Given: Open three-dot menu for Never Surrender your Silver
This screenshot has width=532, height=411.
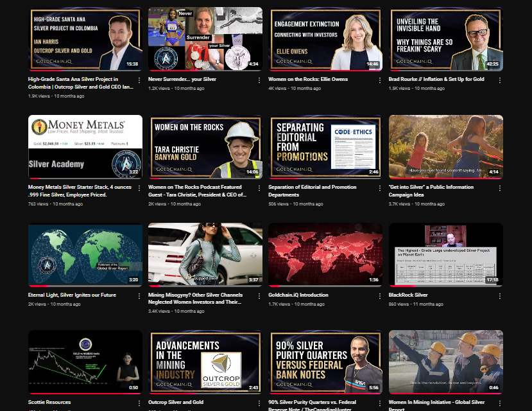Looking at the screenshot, I should tap(259, 80).
